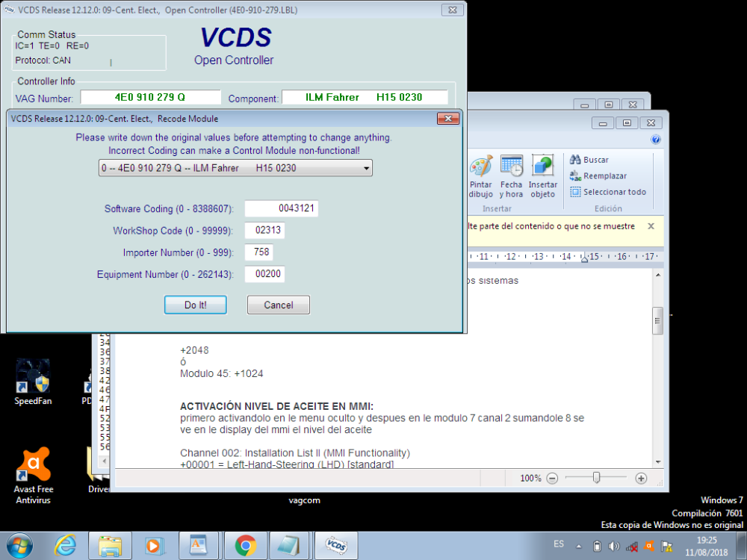Click the Do It! button
Image resolution: width=747 pixels, height=560 pixels.
click(195, 305)
